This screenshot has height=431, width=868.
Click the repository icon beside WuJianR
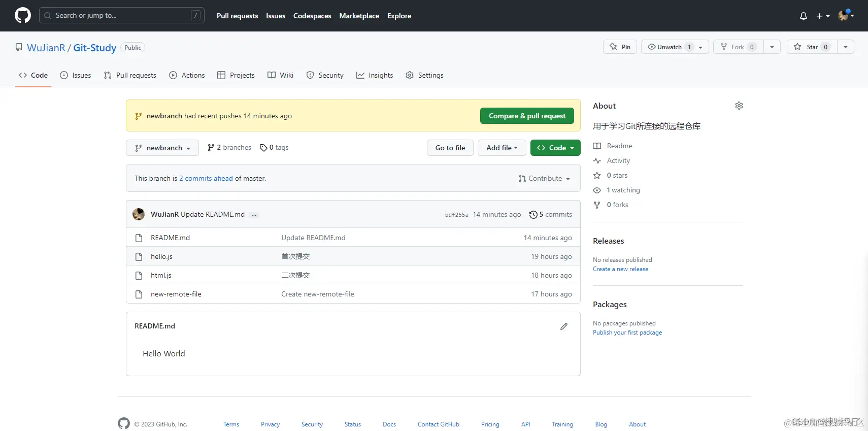tap(19, 47)
